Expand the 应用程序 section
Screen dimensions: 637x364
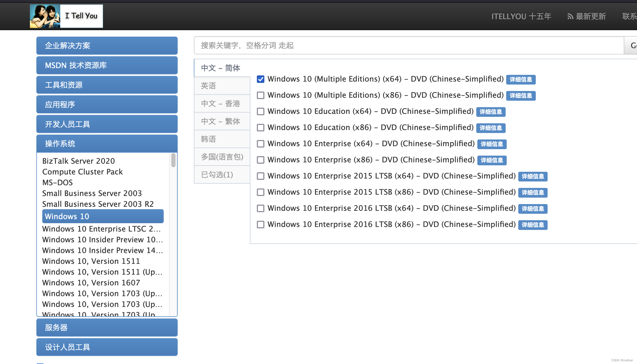click(107, 104)
